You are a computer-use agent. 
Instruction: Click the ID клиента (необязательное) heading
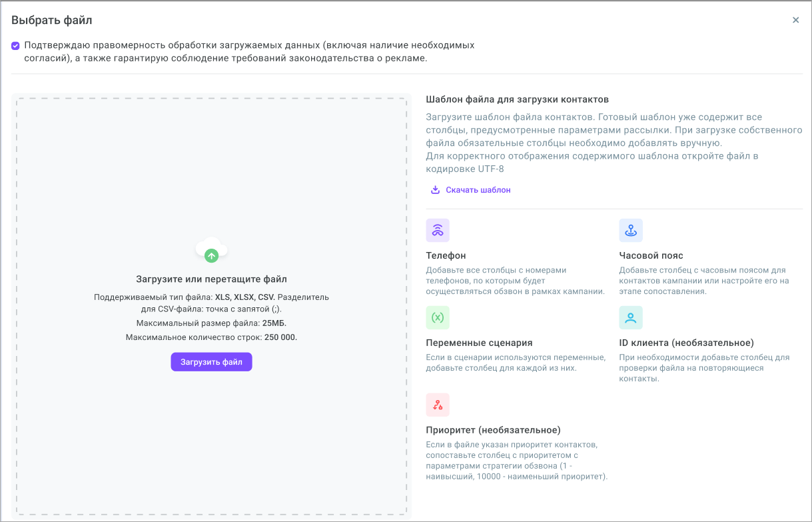[x=686, y=343]
